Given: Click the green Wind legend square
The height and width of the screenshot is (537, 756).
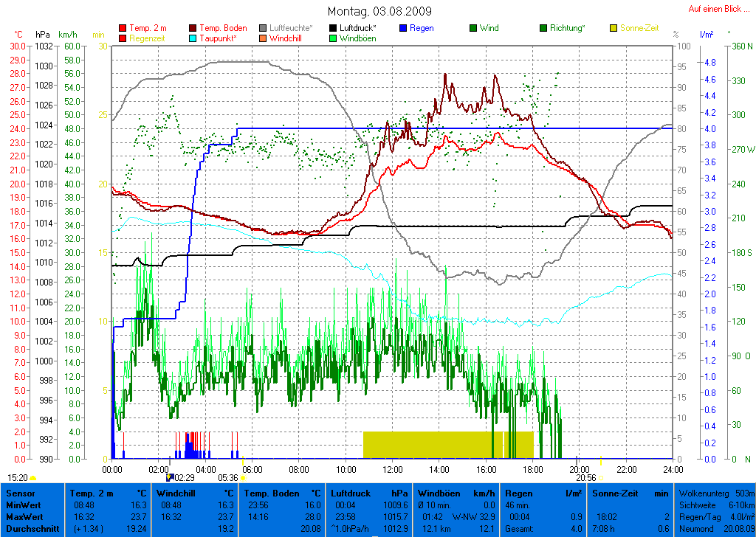Looking at the screenshot, I should [x=473, y=29].
